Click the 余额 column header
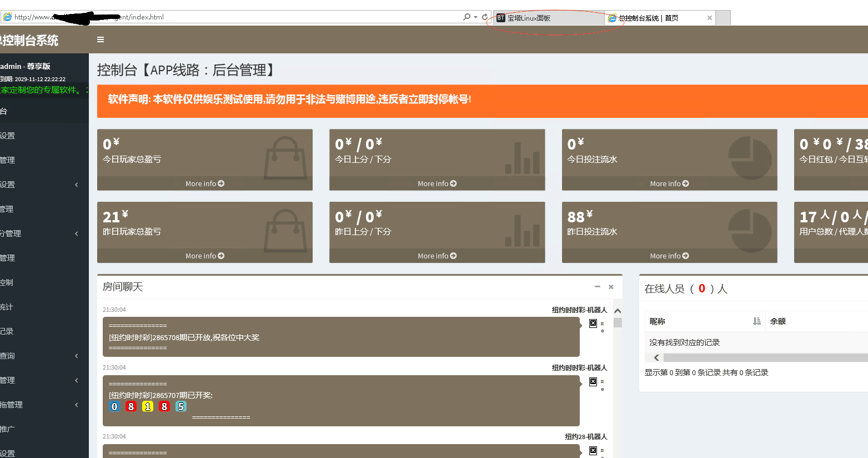868x458 pixels. coord(777,321)
